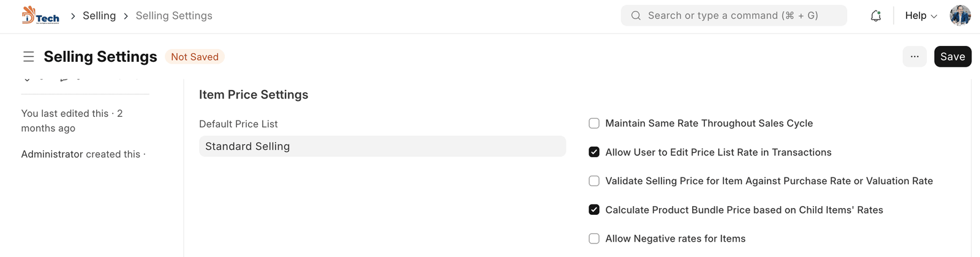Uncheck Allow User to Edit Price List Rate
This screenshot has height=257, width=980.
tap(594, 152)
